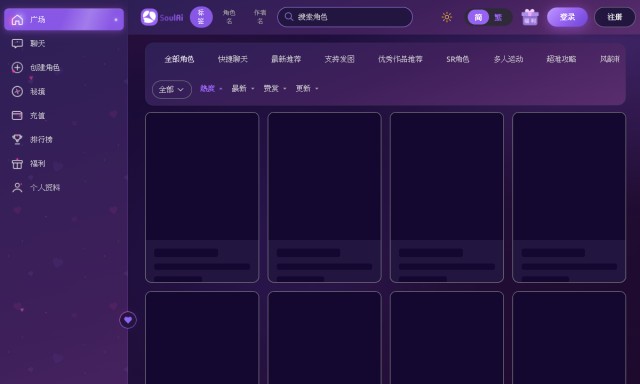Click the 注册 register button
Viewport: 640px width, 384px height.
(615, 17)
